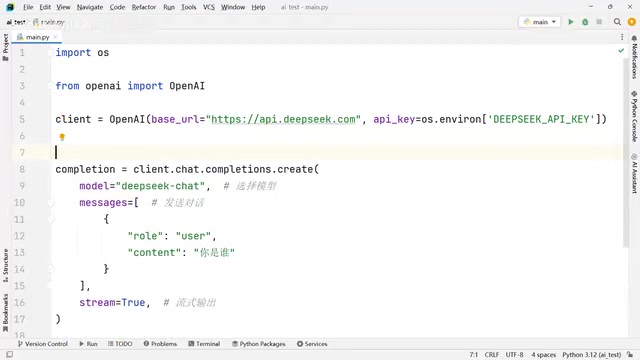Open the Refactor menu

tap(144, 7)
